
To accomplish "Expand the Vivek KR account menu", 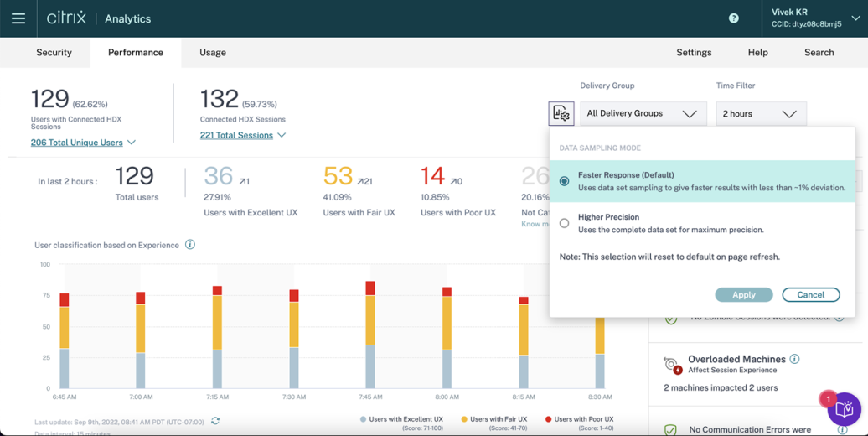I will (855, 18).
